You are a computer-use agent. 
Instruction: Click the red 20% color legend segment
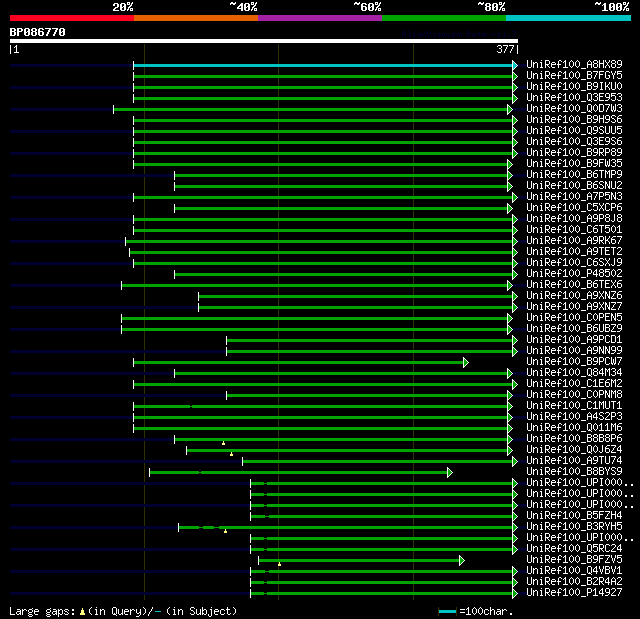click(72, 18)
